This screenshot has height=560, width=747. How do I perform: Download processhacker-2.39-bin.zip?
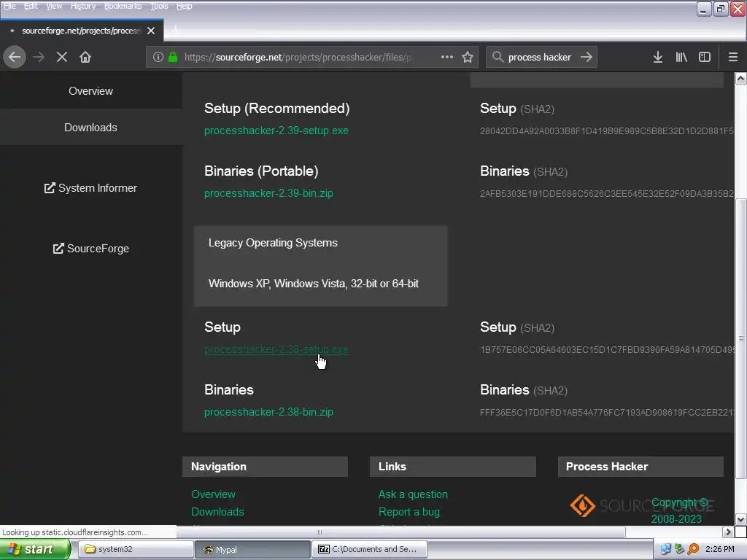click(268, 193)
